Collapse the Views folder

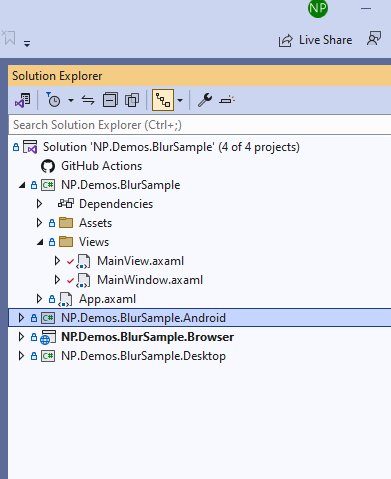pos(40,242)
